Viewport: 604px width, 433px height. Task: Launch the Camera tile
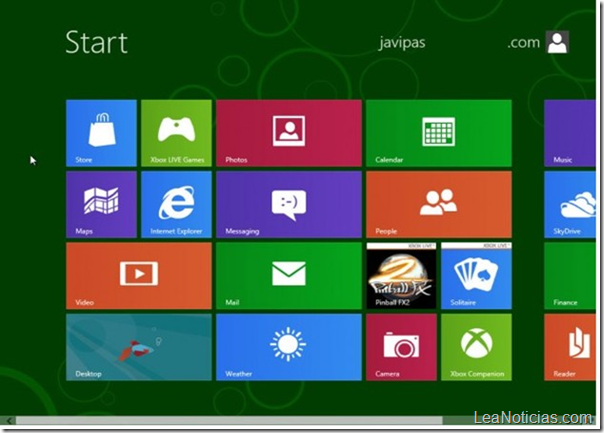coord(401,347)
